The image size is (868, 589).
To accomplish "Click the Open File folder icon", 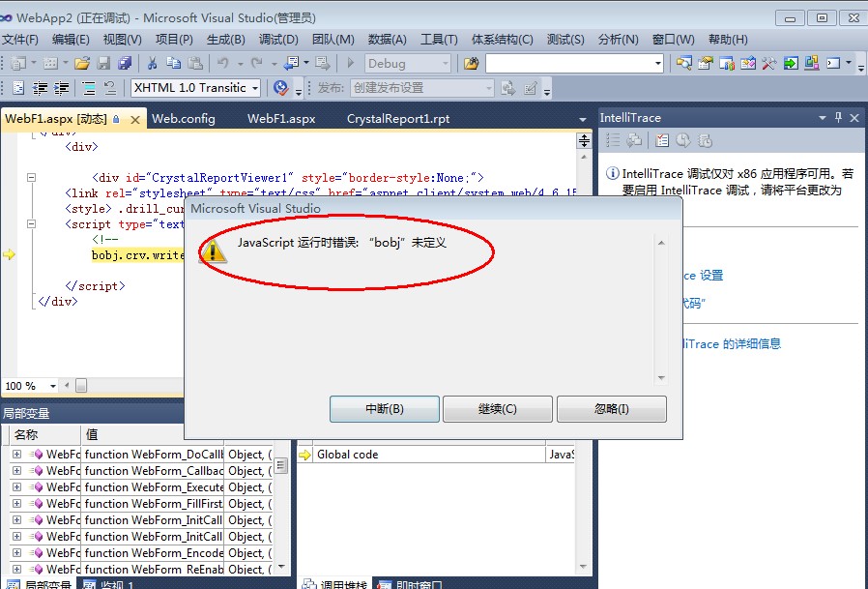I will click(x=82, y=63).
